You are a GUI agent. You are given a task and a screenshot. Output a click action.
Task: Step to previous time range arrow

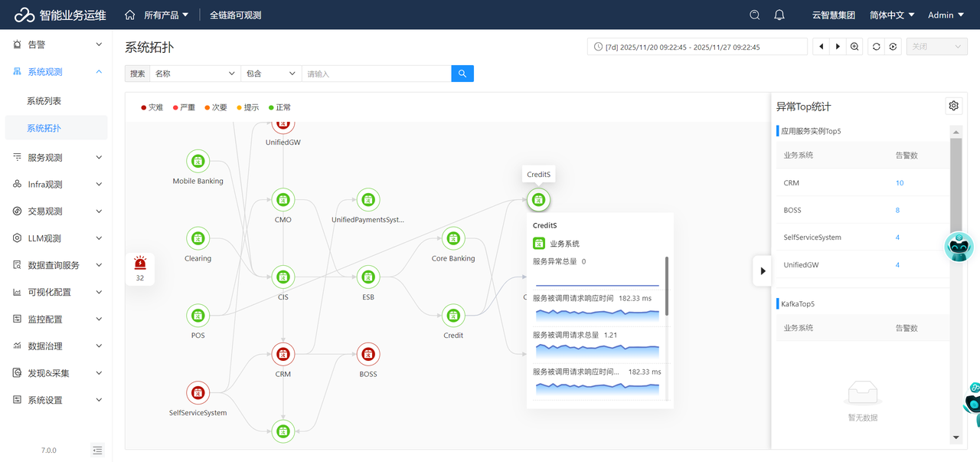pyautogui.click(x=822, y=47)
